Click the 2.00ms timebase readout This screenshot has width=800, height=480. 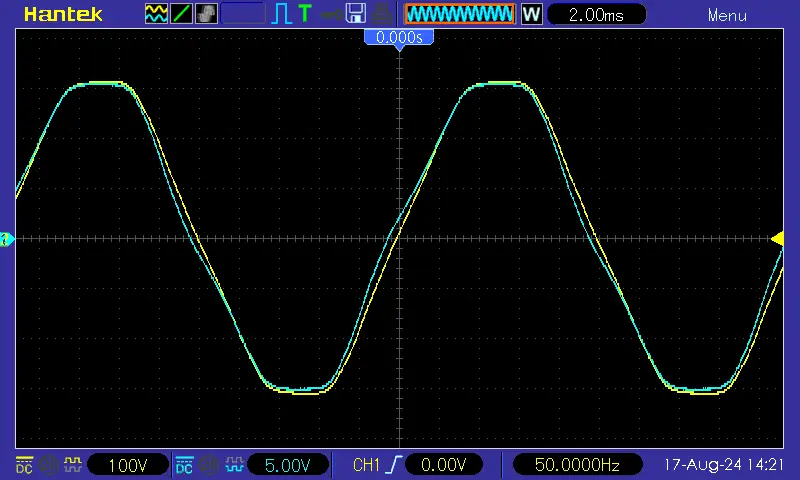pos(596,14)
